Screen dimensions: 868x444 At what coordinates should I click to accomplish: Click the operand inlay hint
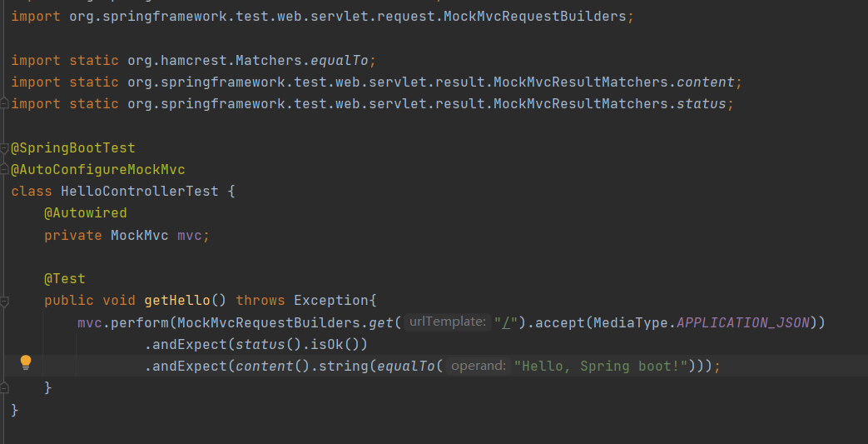point(479,366)
